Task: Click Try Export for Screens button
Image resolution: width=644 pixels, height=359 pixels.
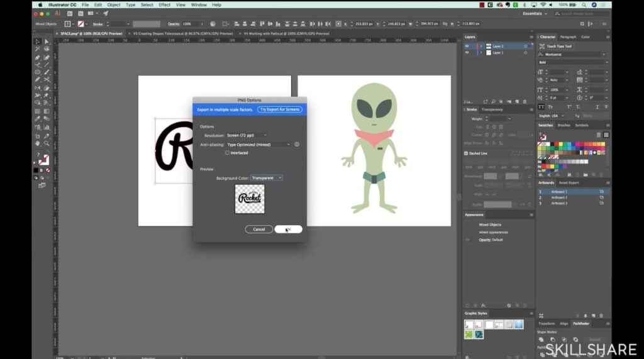Action: (x=280, y=109)
